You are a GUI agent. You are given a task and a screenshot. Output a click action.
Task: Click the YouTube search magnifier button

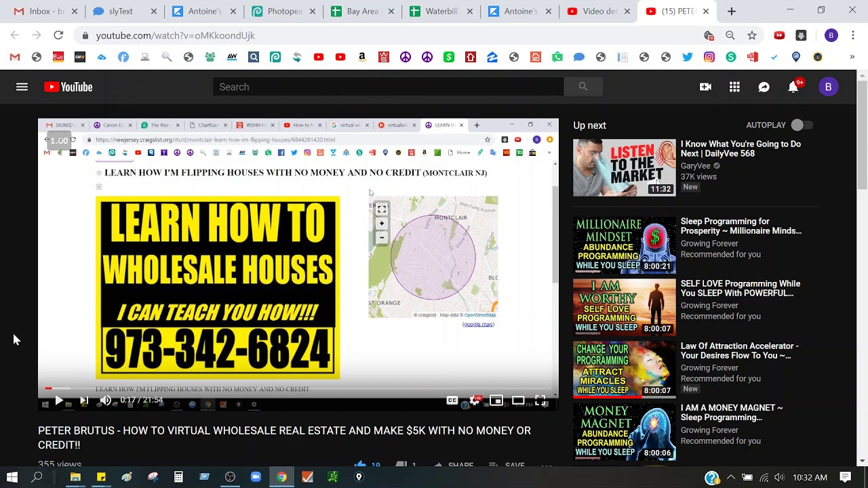[x=583, y=87]
